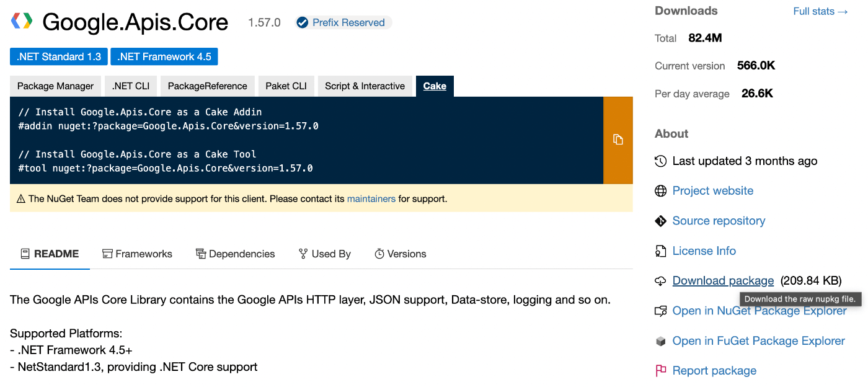868x387 pixels.
Task: Click the .NET Framework 4.5 badge
Action: [164, 57]
